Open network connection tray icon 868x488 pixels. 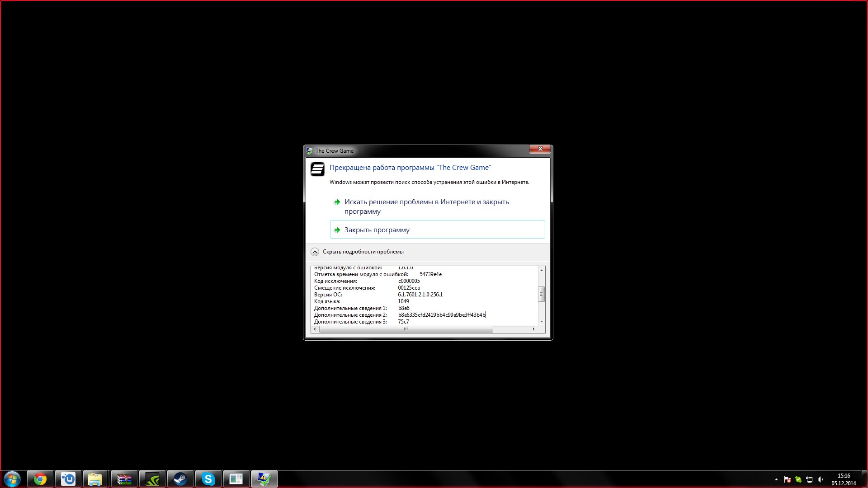tap(809, 479)
